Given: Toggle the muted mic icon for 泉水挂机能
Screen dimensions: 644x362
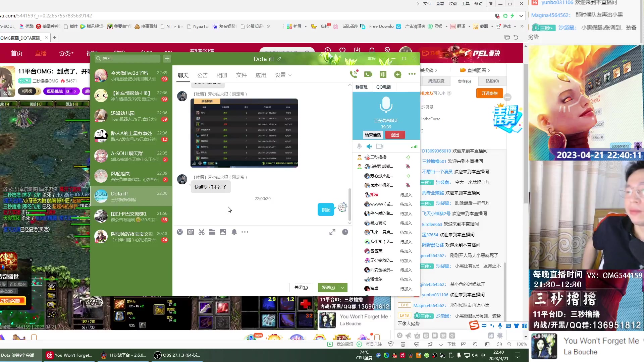Looking at the screenshot, I should (408, 185).
